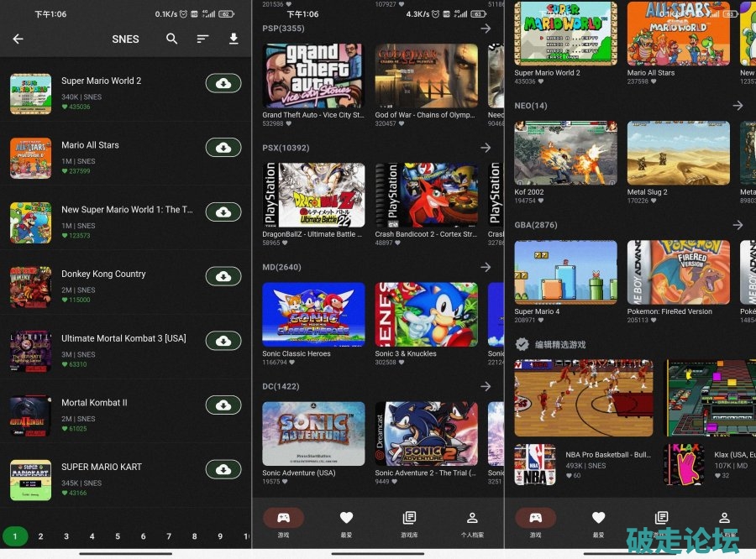Download SUPER MARIO KART
This screenshot has width=756, height=559.
[x=223, y=469]
